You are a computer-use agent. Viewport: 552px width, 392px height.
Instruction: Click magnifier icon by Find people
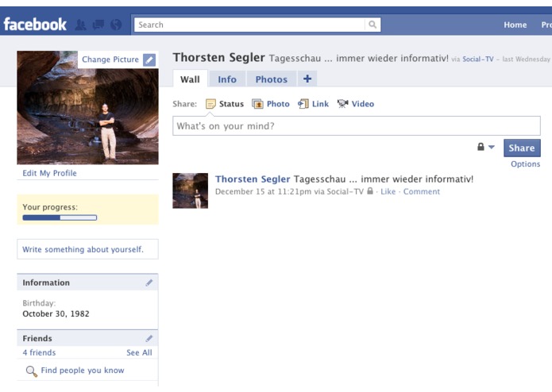click(x=32, y=371)
